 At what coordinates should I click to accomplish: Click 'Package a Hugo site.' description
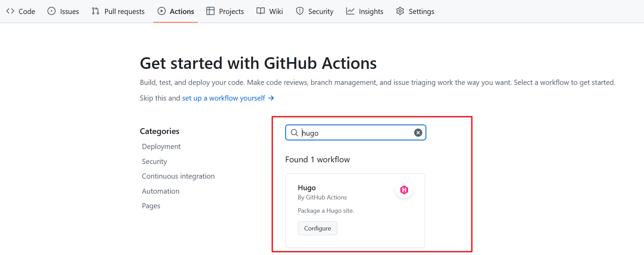(326, 211)
